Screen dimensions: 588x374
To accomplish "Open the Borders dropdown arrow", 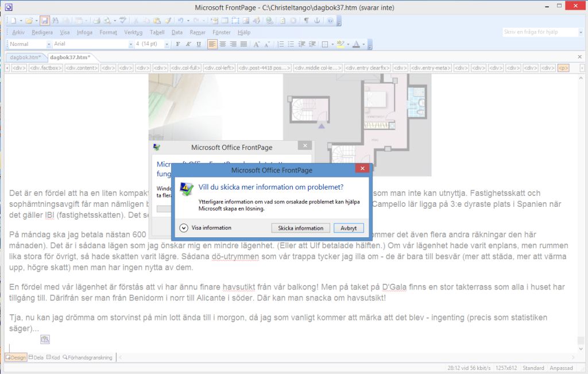I will click(x=332, y=44).
